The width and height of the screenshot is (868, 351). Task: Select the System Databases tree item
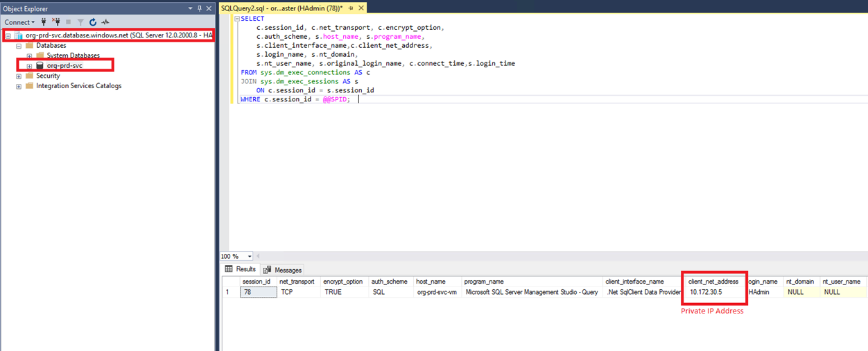(x=73, y=55)
